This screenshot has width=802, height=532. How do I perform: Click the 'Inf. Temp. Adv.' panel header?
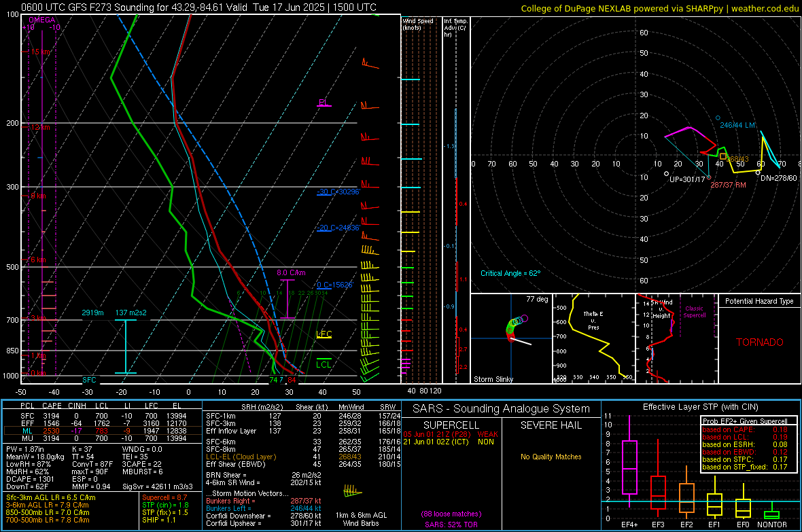point(455,28)
